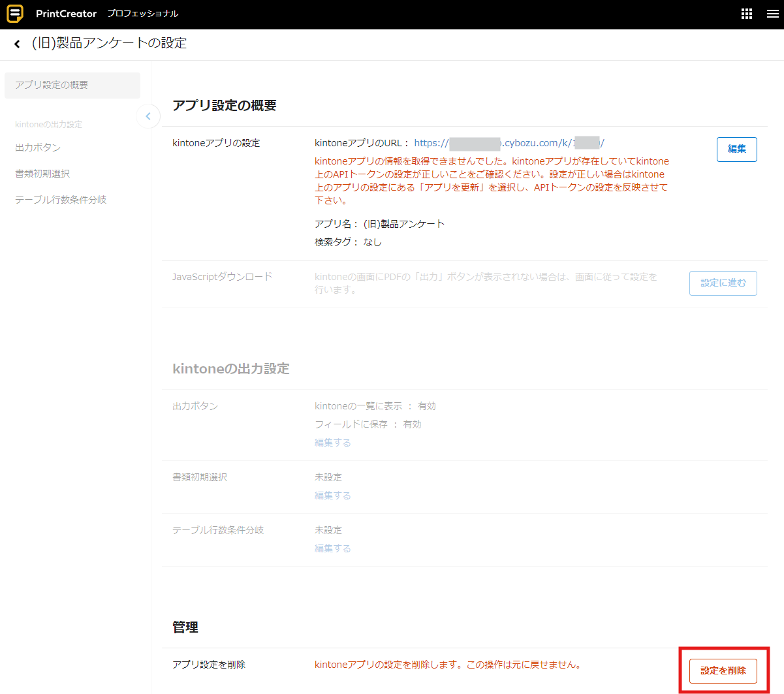Image resolution: width=784 pixels, height=694 pixels.
Task: Click the フィールドに保存 ： 有効 text
Action: tap(368, 424)
